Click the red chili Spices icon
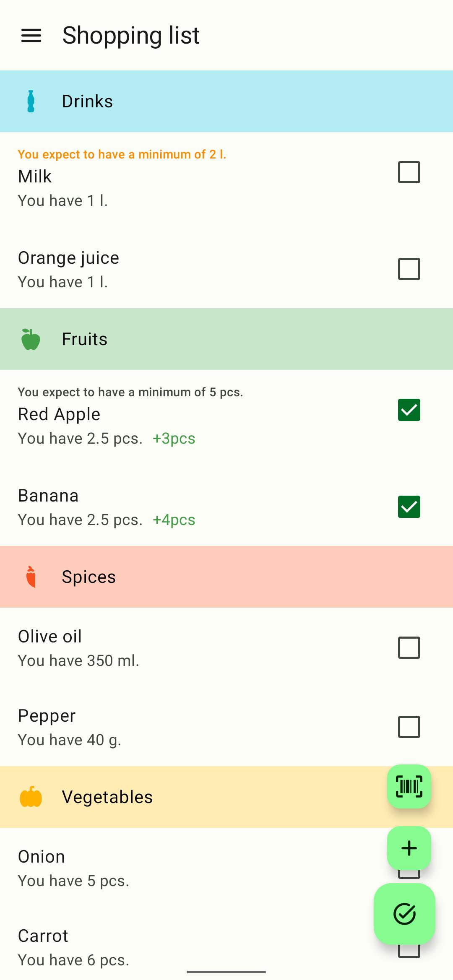453x980 pixels. (x=31, y=577)
